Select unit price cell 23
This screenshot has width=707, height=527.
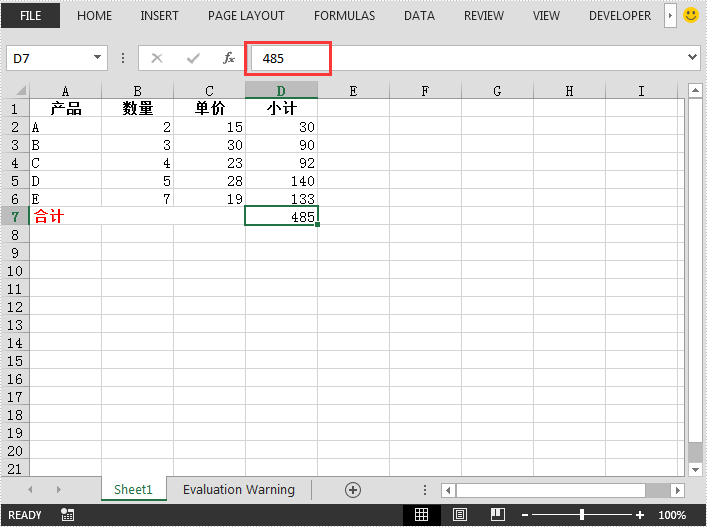(x=209, y=162)
